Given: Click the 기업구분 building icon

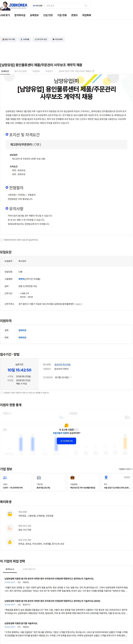Looking at the screenshot, I should [39, 477].
